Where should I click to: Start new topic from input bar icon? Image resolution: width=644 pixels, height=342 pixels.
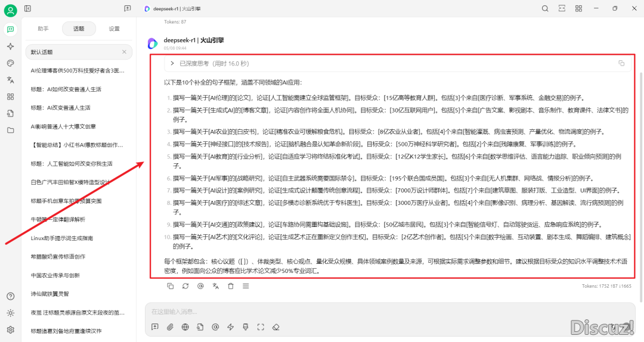pyautogui.click(x=155, y=327)
